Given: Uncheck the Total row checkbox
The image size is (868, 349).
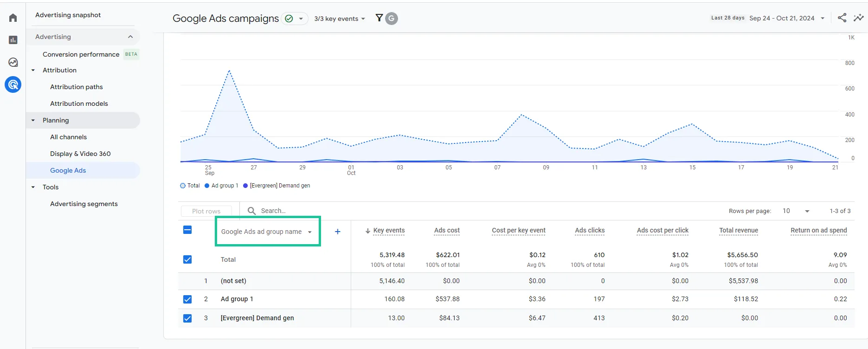Looking at the screenshot, I should pos(187,259).
